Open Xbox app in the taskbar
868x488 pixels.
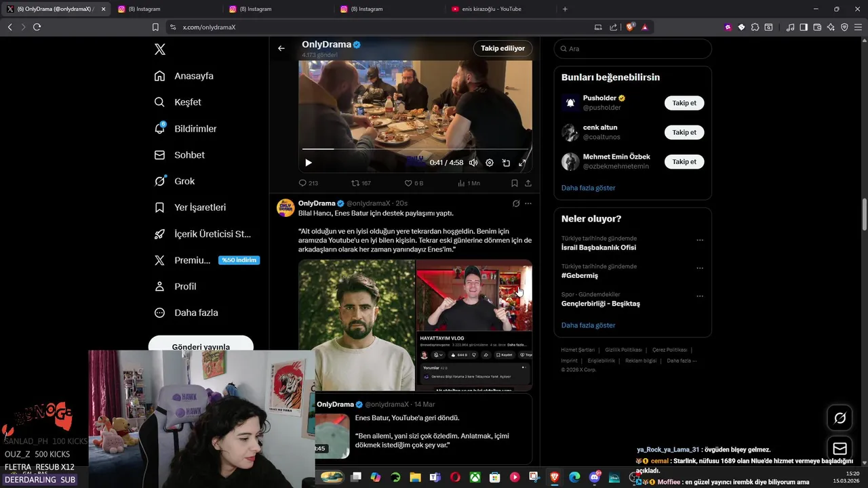[475, 477]
